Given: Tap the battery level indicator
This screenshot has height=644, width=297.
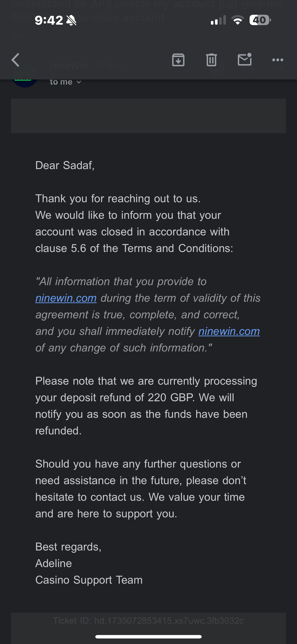Looking at the screenshot, I should 260,20.
